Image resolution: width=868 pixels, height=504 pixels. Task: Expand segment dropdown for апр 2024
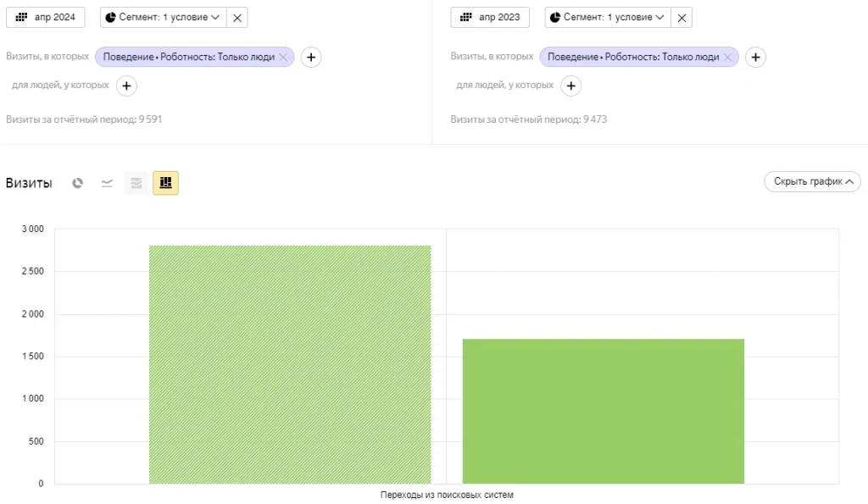[x=164, y=17]
